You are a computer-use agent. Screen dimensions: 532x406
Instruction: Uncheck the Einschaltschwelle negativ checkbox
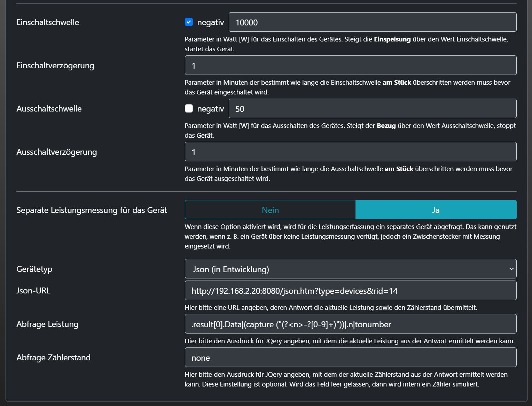(189, 22)
